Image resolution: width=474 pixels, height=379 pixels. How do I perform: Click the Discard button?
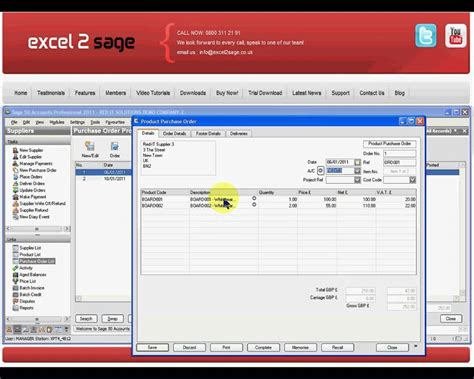click(189, 347)
